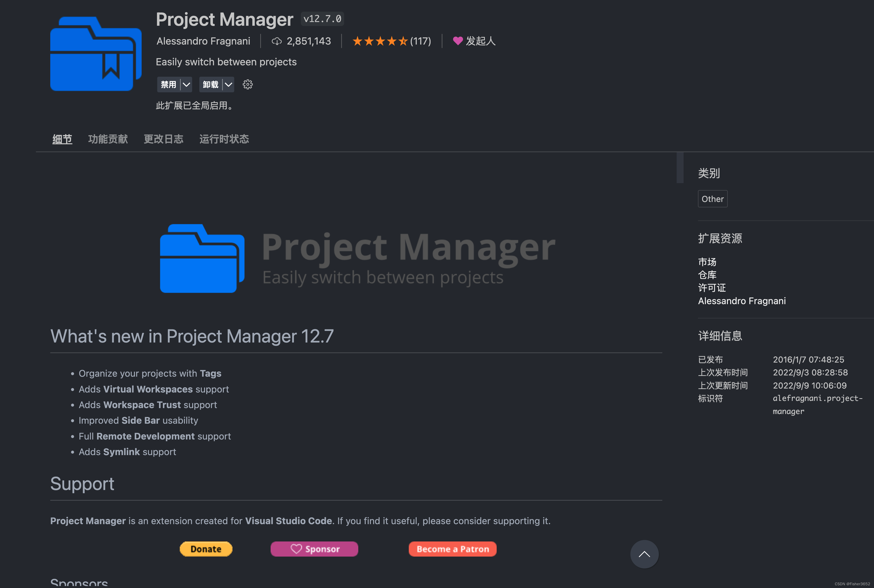
Task: Expand the 卸载 dropdown arrow
Action: pyautogui.click(x=228, y=84)
